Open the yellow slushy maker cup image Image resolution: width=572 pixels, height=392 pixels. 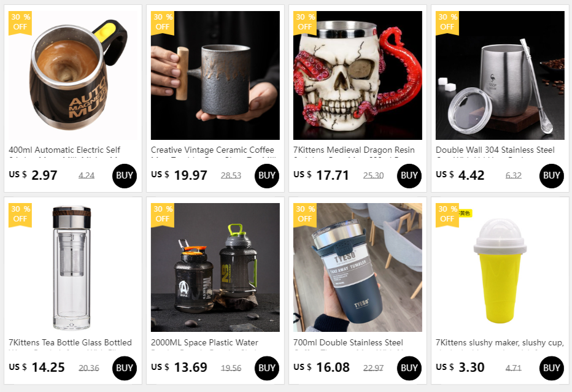500,267
